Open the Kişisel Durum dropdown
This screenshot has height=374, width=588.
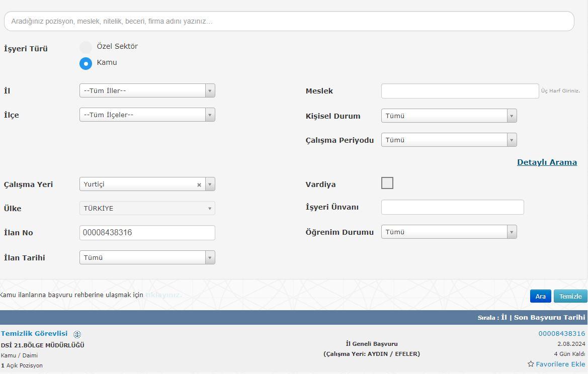449,116
